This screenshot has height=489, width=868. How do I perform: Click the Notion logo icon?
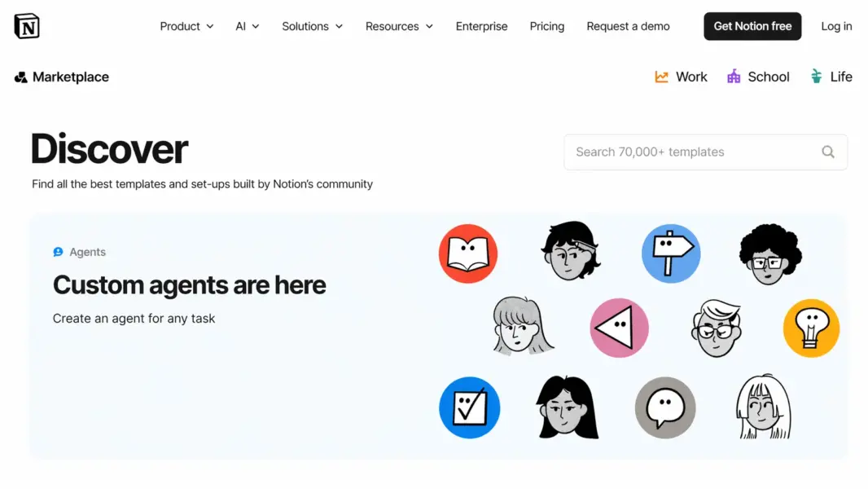pos(27,26)
